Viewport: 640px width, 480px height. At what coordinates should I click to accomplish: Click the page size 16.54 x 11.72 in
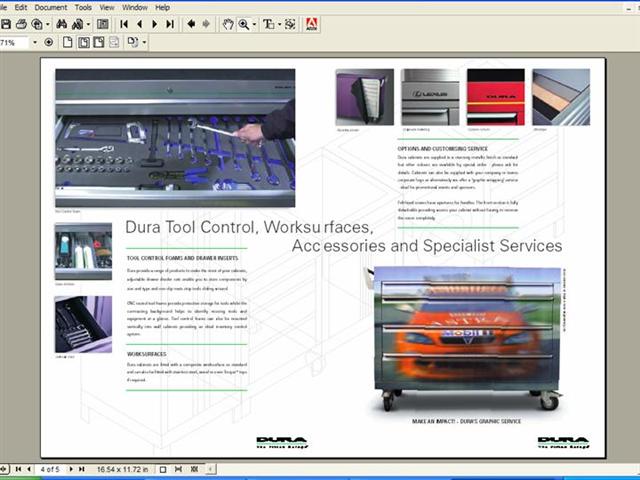click(122, 469)
